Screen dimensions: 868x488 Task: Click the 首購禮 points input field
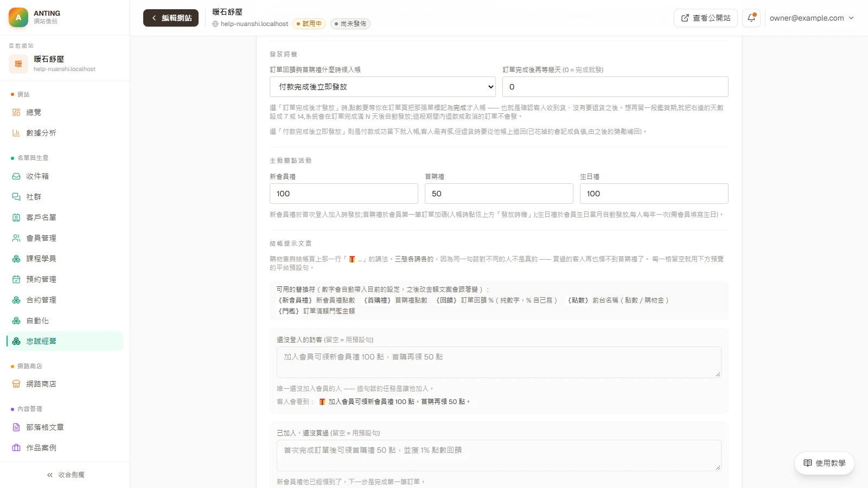(x=499, y=194)
